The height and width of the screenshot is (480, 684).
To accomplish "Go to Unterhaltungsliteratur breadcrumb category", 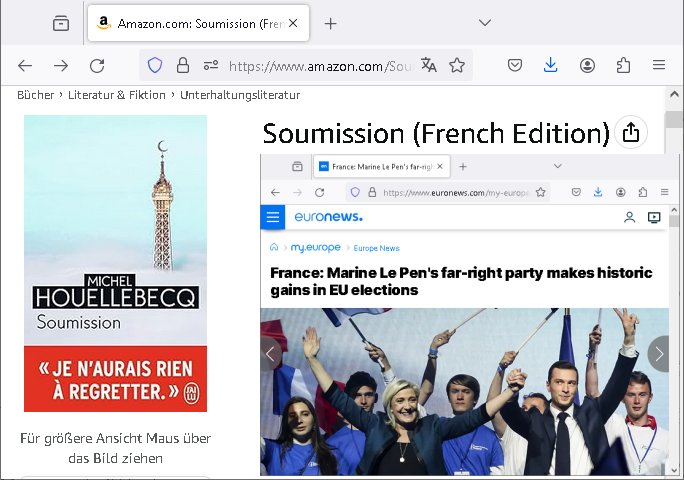I will 240,95.
